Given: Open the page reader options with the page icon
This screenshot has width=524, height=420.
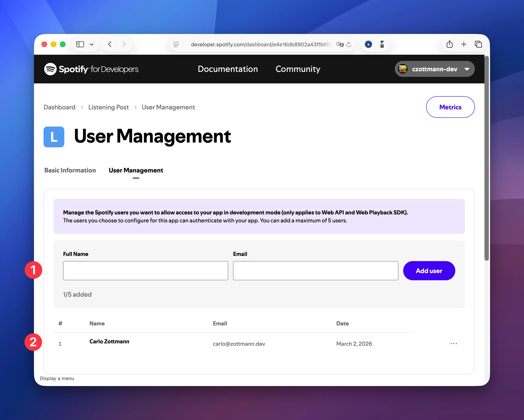Looking at the screenshot, I should [x=176, y=45].
